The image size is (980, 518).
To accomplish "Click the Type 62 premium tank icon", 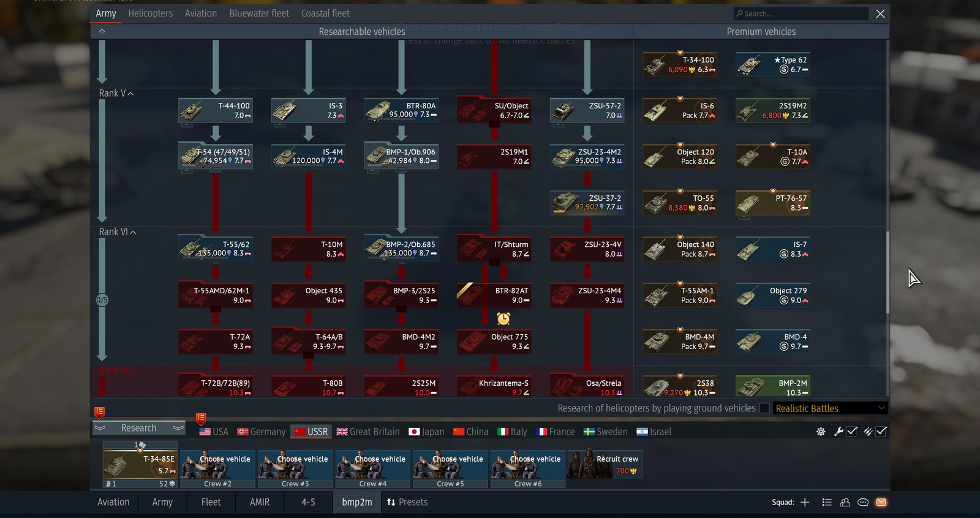I will pos(749,64).
